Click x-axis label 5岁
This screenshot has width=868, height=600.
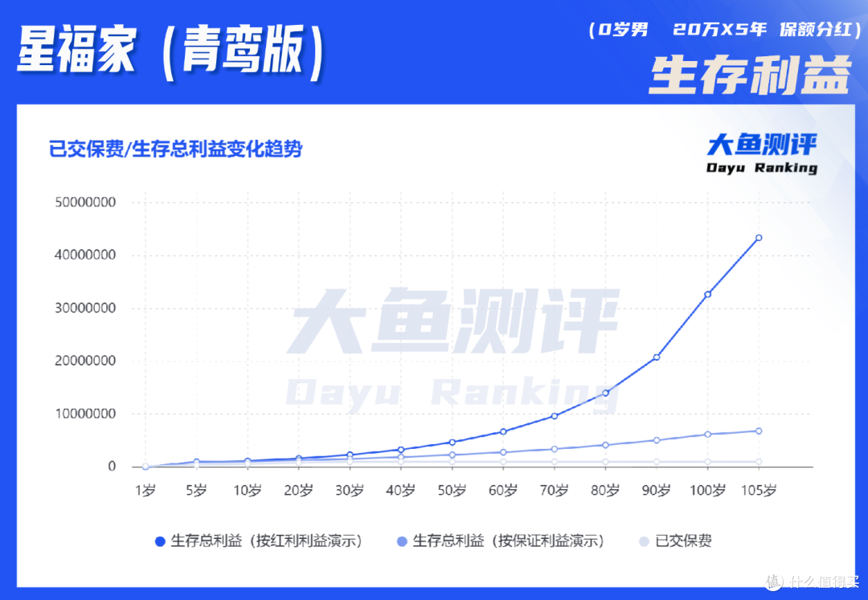coord(197,490)
